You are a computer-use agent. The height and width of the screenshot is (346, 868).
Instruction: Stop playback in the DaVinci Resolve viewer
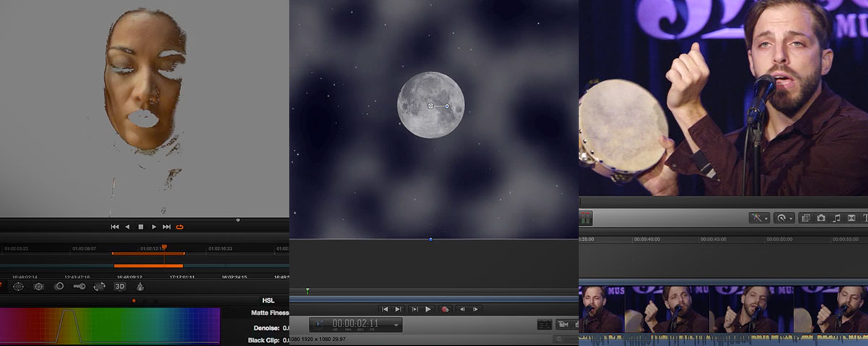[x=140, y=227]
